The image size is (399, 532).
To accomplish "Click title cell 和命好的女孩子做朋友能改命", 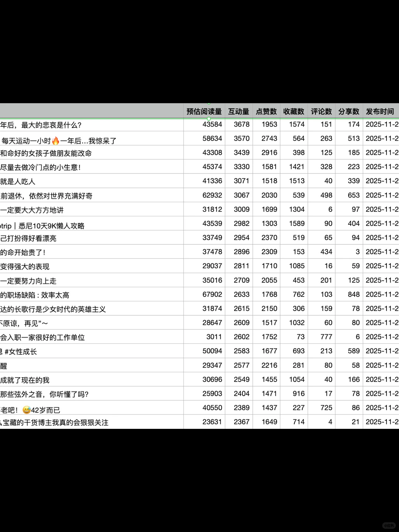I will pyautogui.click(x=92, y=153).
